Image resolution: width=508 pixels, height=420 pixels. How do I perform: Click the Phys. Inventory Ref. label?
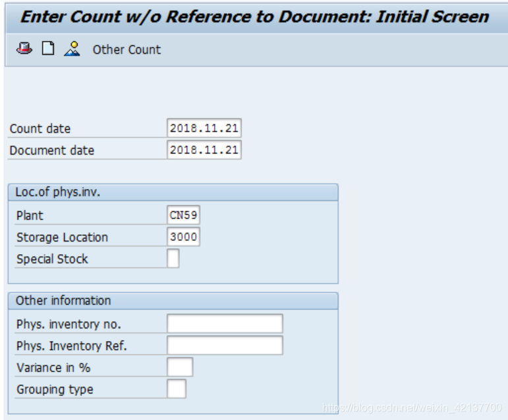point(72,346)
